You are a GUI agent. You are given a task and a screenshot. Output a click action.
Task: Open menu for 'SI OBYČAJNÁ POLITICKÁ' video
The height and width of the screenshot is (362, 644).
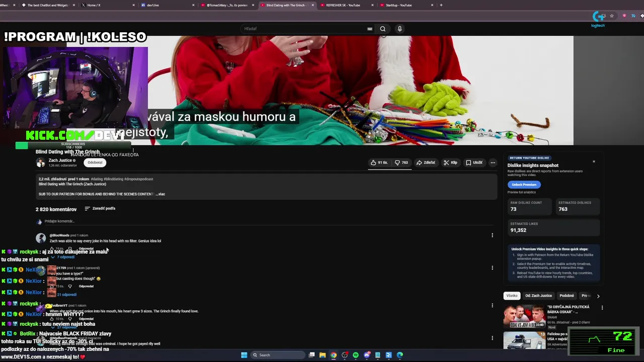pyautogui.click(x=602, y=308)
